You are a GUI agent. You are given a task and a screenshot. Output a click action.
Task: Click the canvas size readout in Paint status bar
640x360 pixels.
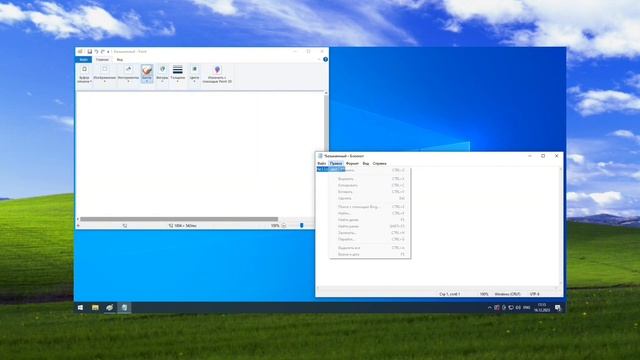coord(182,226)
